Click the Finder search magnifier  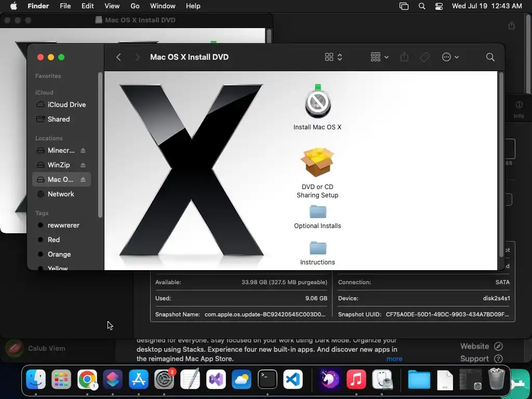click(x=490, y=57)
